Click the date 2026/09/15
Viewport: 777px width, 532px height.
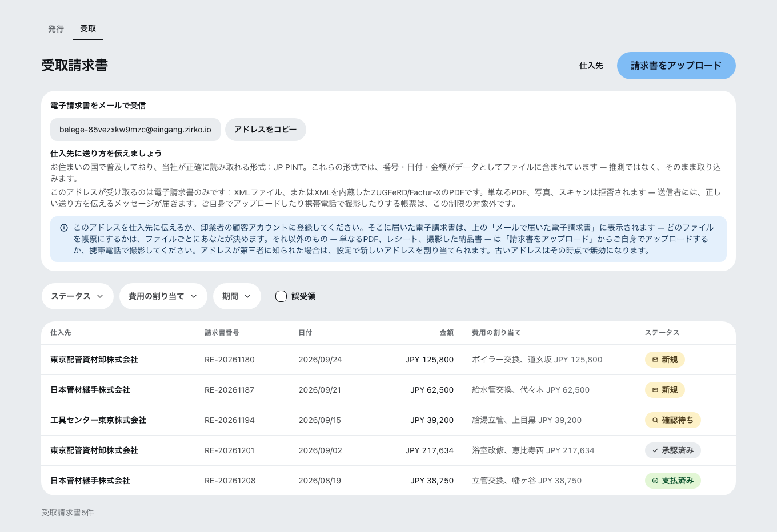[x=319, y=420]
